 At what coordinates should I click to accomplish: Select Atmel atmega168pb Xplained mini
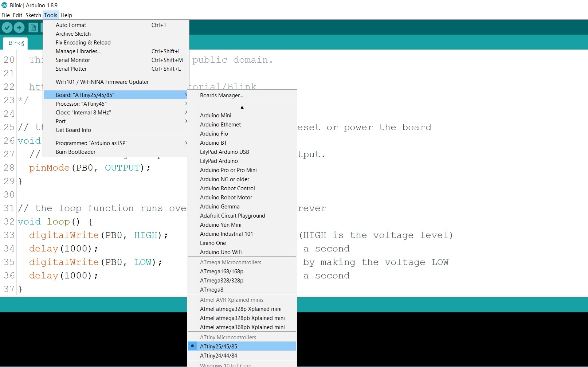click(x=242, y=327)
